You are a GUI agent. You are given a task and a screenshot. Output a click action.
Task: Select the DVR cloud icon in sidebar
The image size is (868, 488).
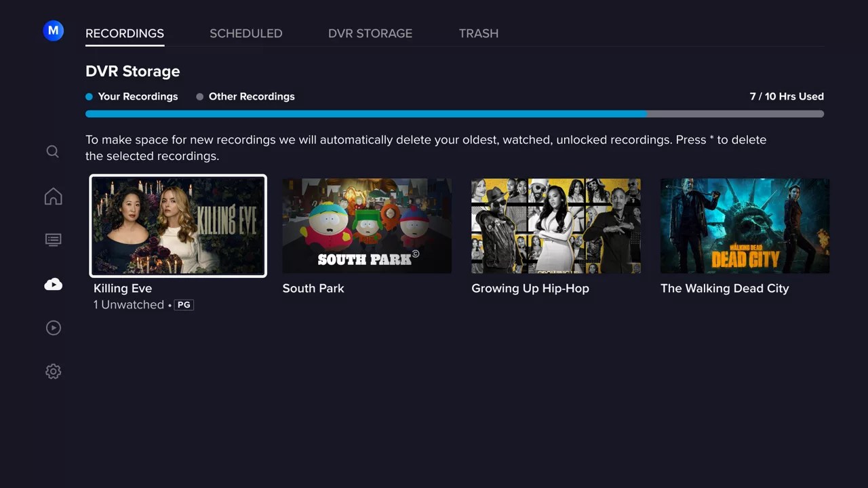[53, 284]
